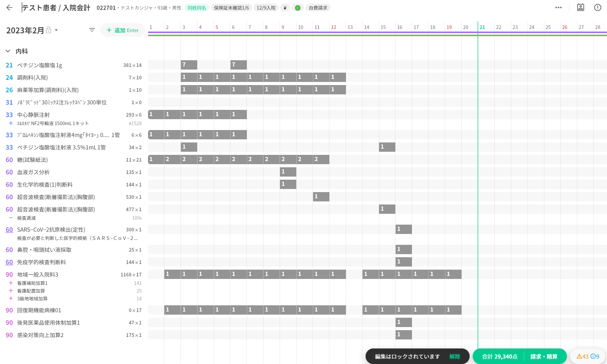
Task: Click the minus next to 検査逓減
Action: (x=11, y=218)
